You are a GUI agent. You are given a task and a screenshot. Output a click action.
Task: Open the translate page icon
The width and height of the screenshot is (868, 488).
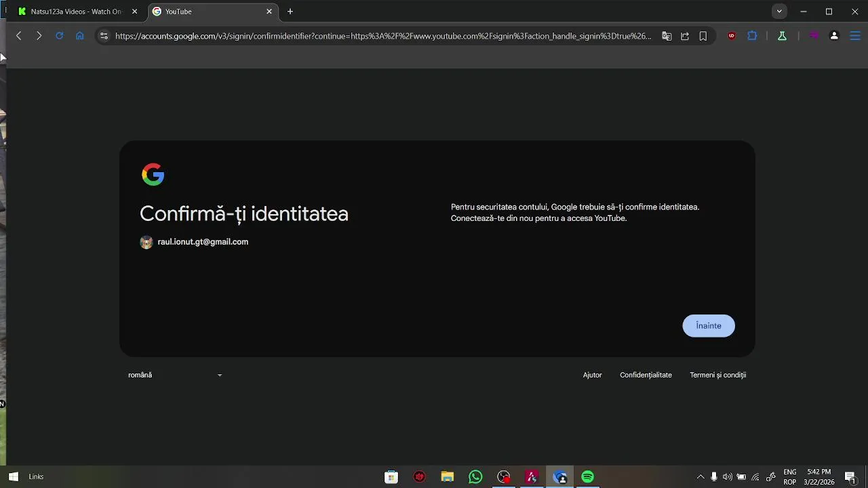667,36
